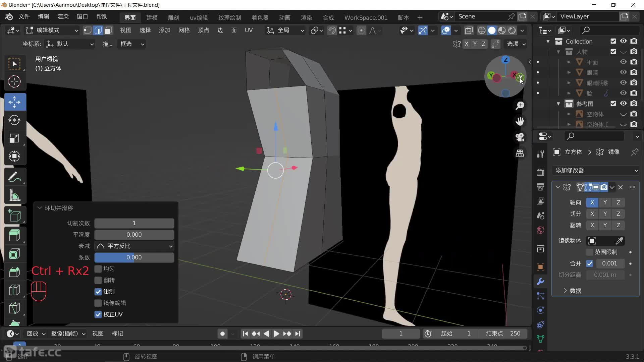Select the Knife tool
The height and width of the screenshot is (362, 644).
pos(14,308)
